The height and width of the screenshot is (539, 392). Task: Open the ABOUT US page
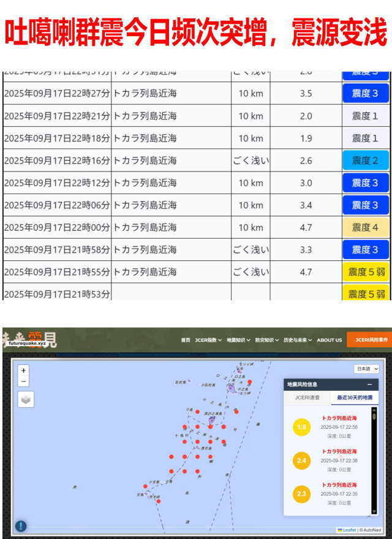click(330, 340)
